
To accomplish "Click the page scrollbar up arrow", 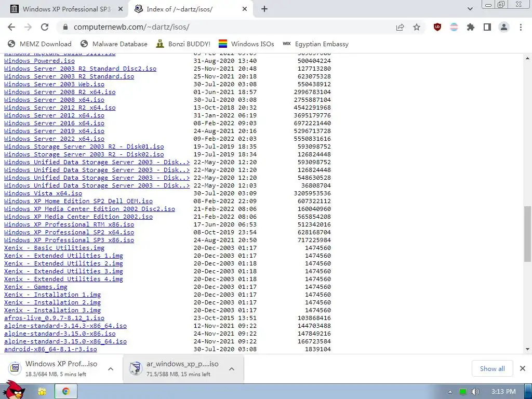I will [x=528, y=58].
